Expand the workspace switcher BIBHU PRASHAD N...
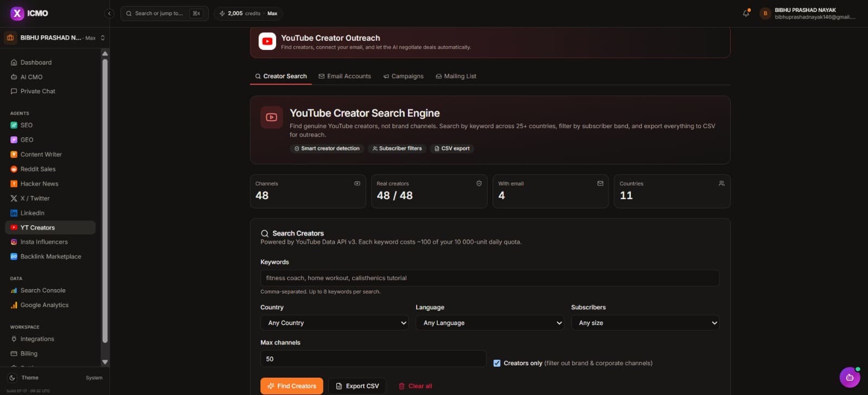Image resolution: width=868 pixels, height=395 pixels. click(55, 37)
